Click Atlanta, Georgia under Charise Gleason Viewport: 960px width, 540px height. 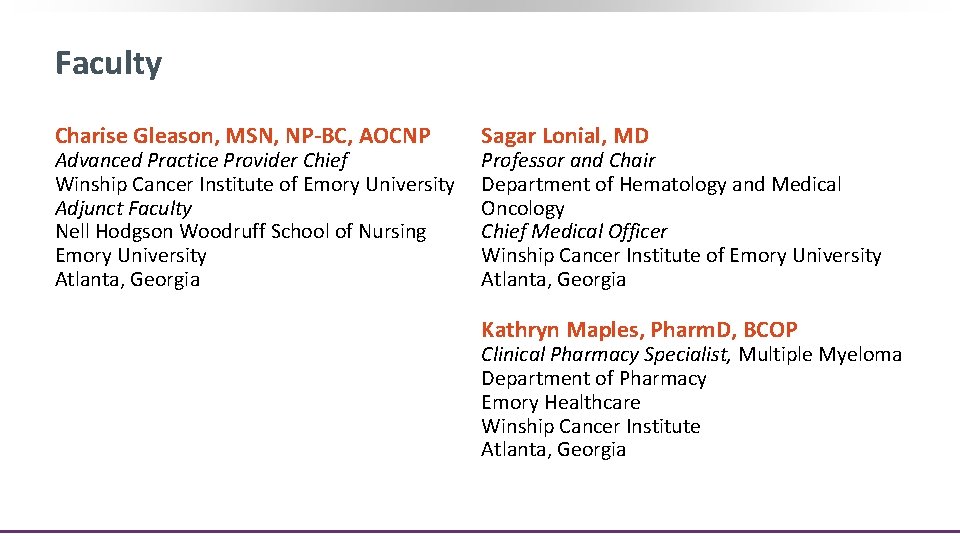pos(127,280)
